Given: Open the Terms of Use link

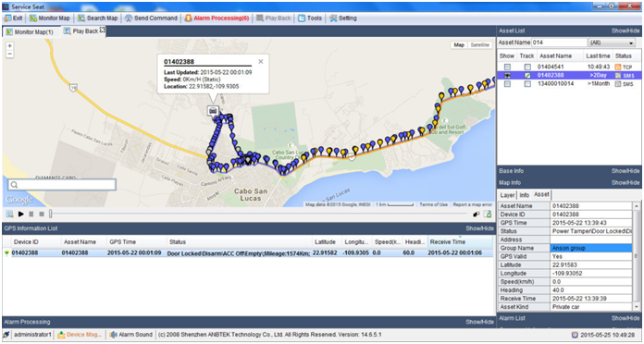Looking at the screenshot, I should pyautogui.click(x=433, y=204).
